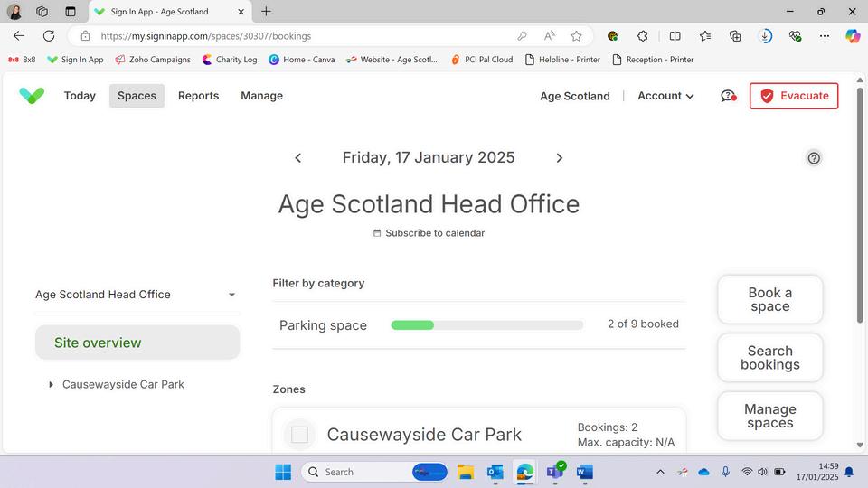This screenshot has width=868, height=488.
Task: Open Windows Start menu
Action: click(x=283, y=472)
